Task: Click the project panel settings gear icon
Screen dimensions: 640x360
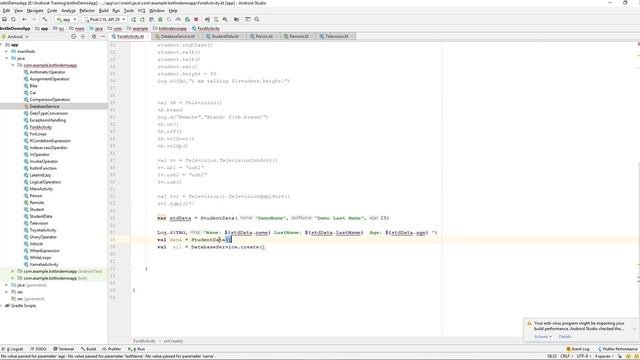Action: coord(93,36)
